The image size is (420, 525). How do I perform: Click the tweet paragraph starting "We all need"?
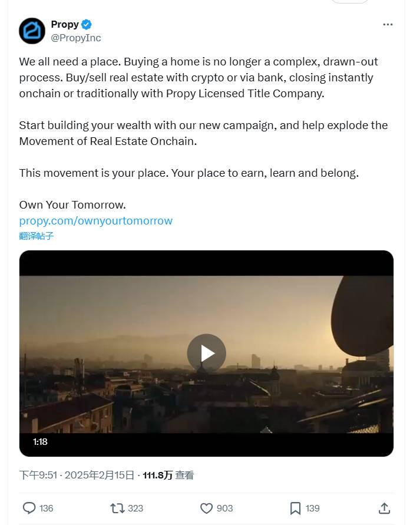(198, 77)
